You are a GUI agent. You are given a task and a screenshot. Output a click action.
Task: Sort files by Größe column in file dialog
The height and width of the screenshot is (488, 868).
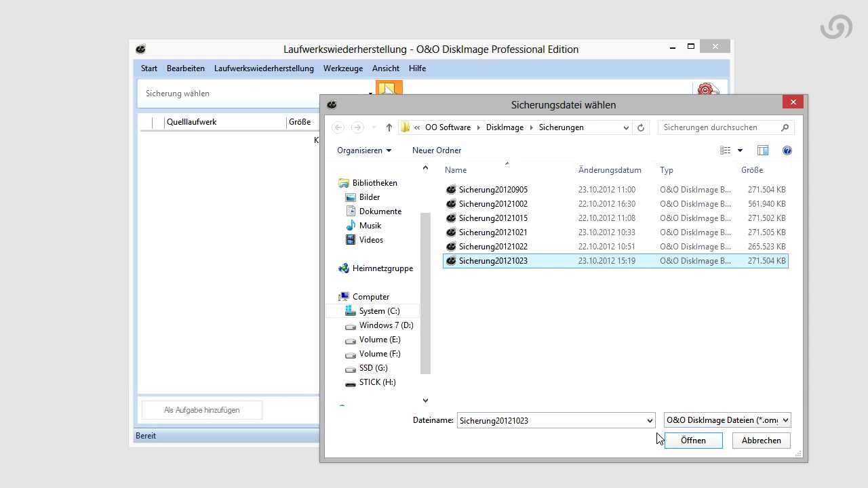(x=752, y=170)
